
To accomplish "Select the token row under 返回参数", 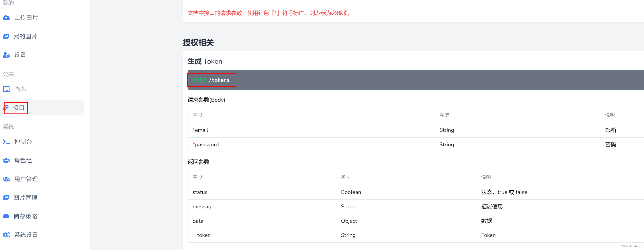I will pyautogui.click(x=204, y=235).
